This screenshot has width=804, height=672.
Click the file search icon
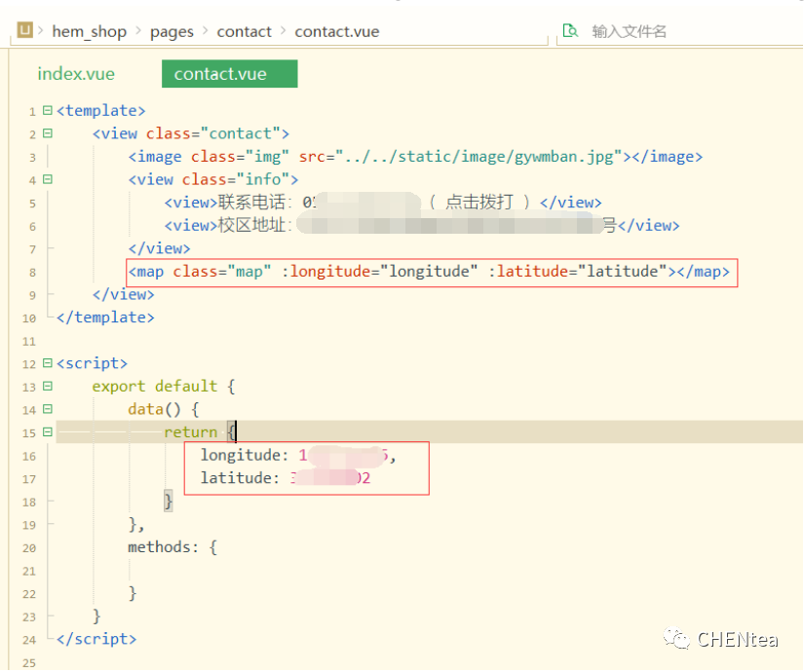point(570,31)
